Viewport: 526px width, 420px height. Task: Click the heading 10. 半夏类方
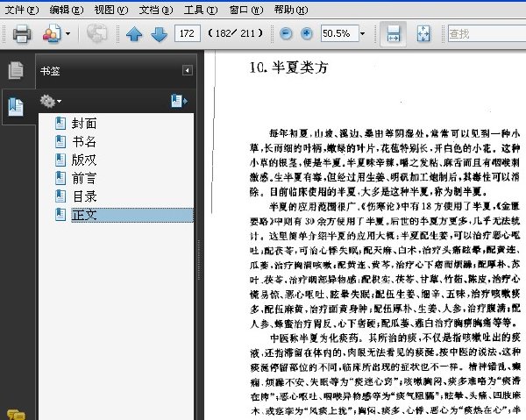point(288,68)
